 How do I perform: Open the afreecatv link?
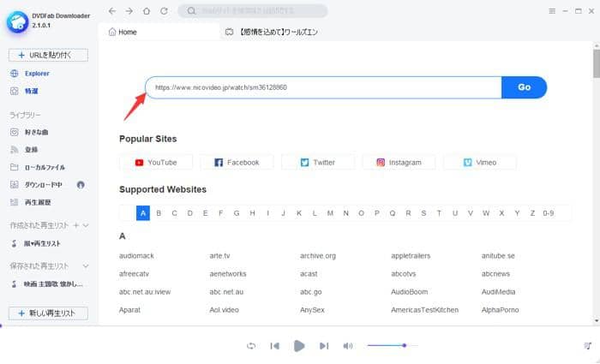(x=134, y=274)
